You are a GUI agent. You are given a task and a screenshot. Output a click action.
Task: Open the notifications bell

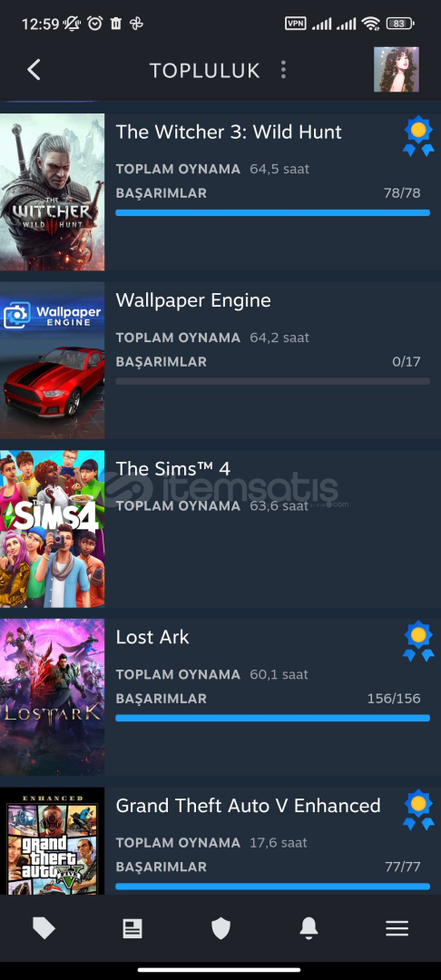[x=309, y=929]
